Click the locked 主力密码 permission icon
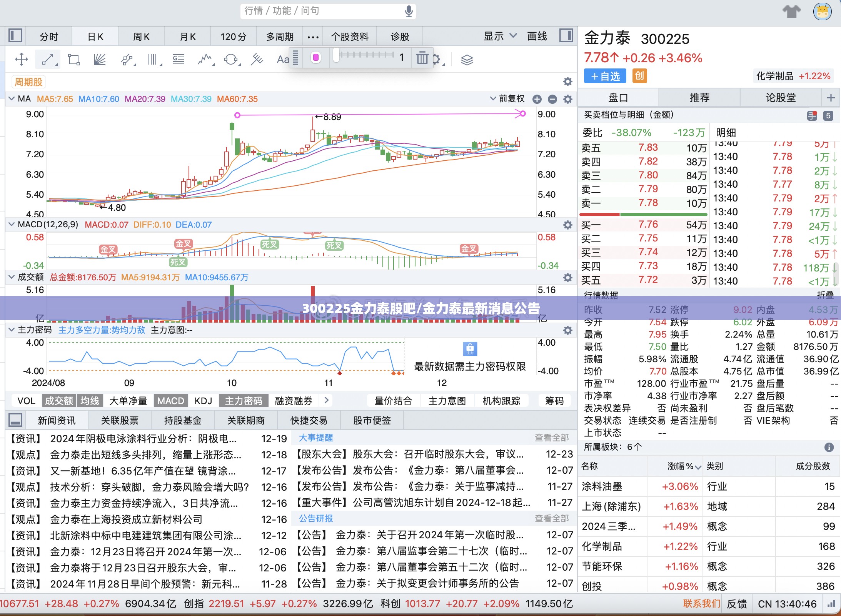The image size is (841, 616). pos(470,349)
